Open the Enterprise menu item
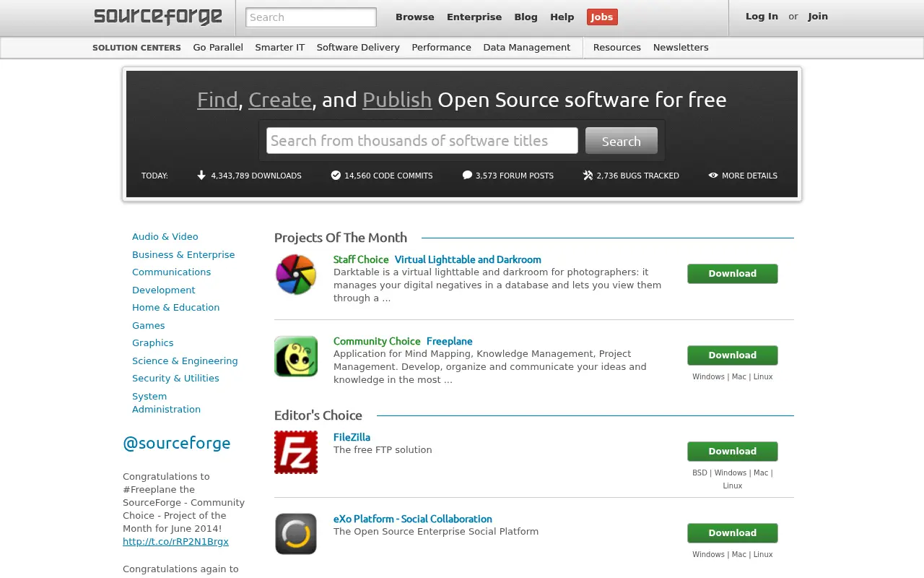This screenshot has width=924, height=578. (474, 17)
